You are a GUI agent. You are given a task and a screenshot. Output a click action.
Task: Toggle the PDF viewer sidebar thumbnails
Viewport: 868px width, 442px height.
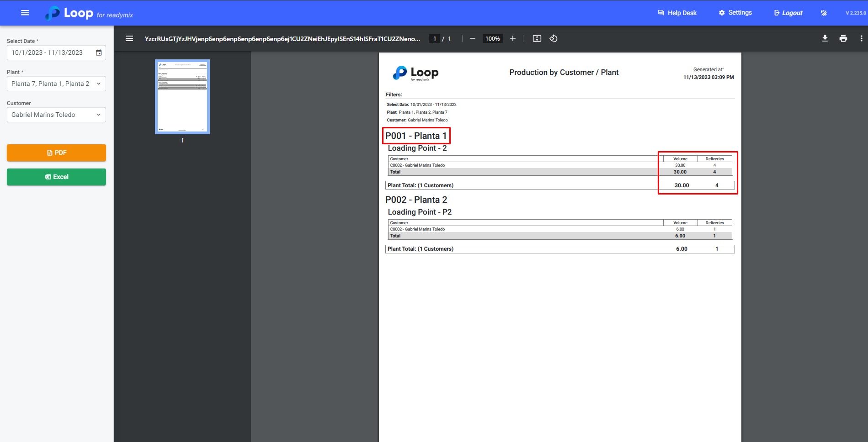click(129, 39)
